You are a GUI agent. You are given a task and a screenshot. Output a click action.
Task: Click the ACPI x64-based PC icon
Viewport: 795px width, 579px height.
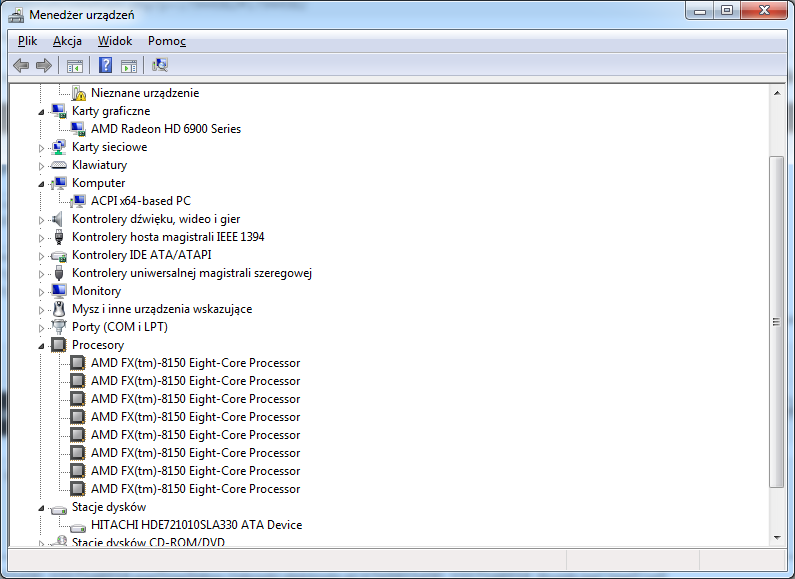pyautogui.click(x=78, y=201)
